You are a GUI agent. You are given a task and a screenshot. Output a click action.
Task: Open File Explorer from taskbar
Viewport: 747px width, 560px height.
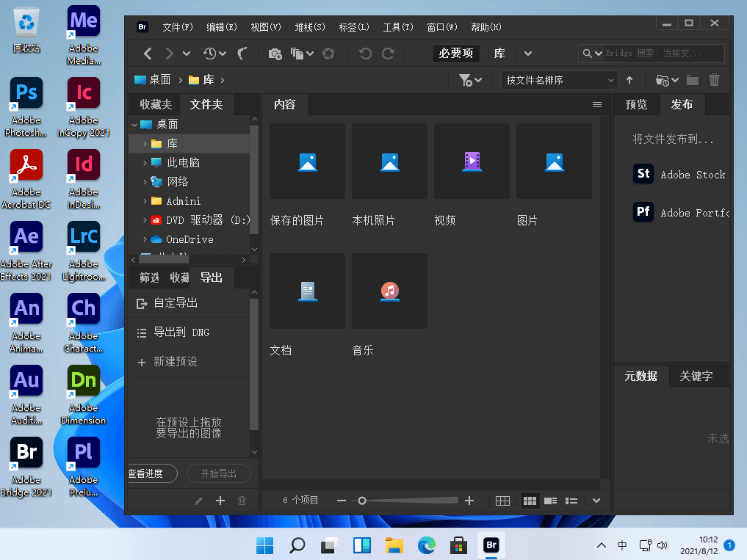click(394, 545)
